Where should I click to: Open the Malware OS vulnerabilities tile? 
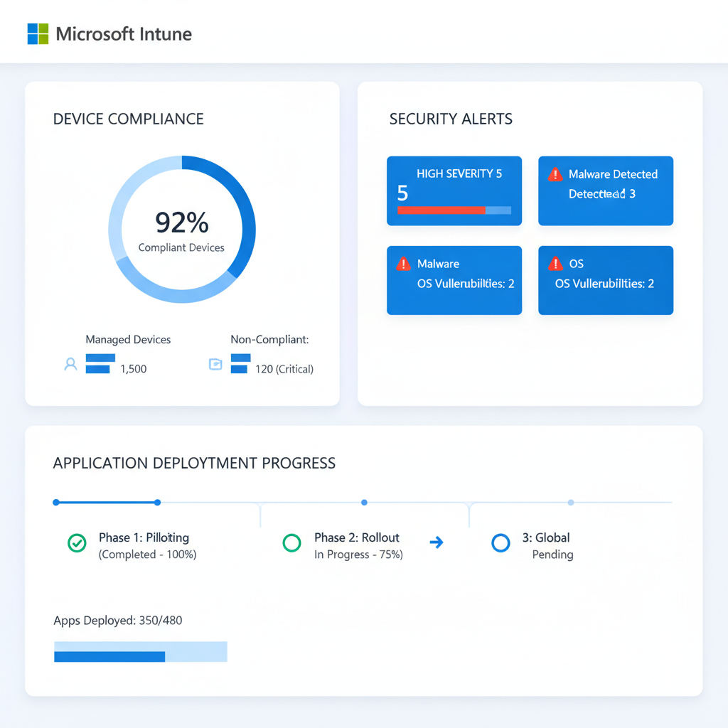(454, 280)
